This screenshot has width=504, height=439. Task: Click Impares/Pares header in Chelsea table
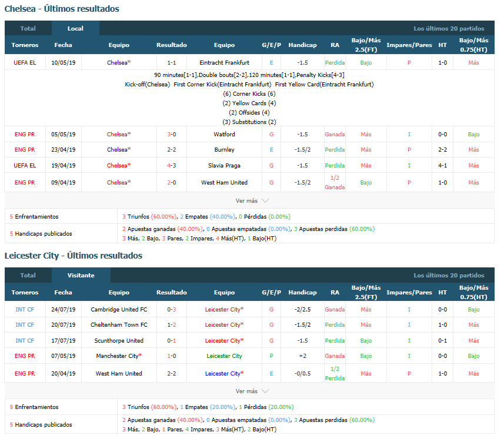click(409, 45)
